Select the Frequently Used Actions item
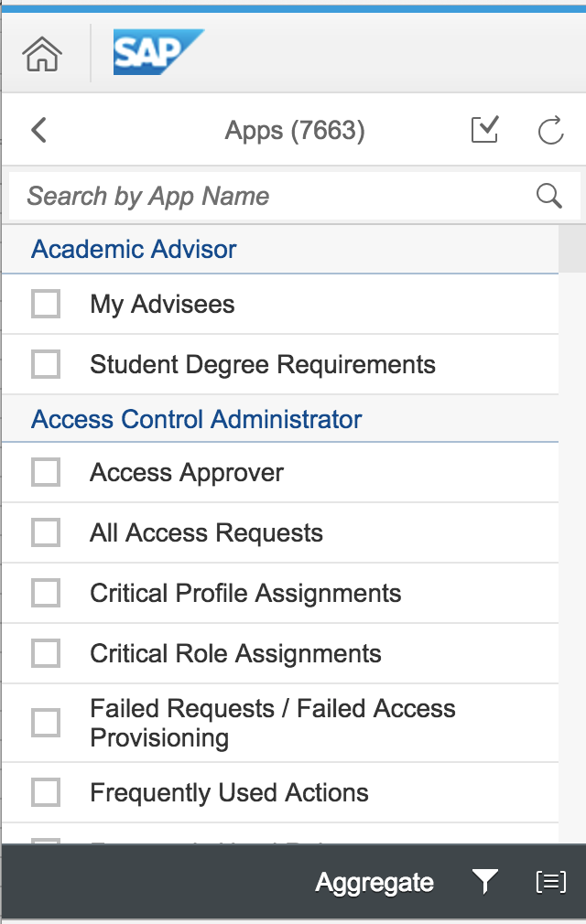586x924 pixels. pyautogui.click(x=280, y=792)
